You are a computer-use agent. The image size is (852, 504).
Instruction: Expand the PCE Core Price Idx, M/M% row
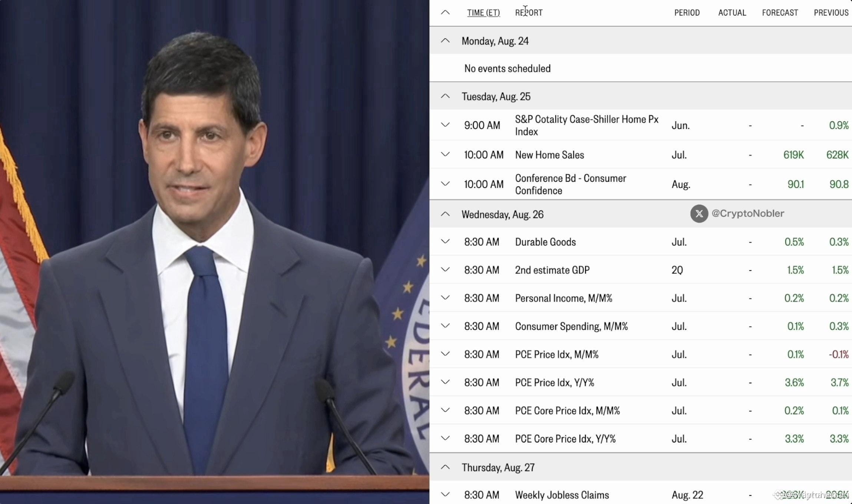[x=445, y=410]
